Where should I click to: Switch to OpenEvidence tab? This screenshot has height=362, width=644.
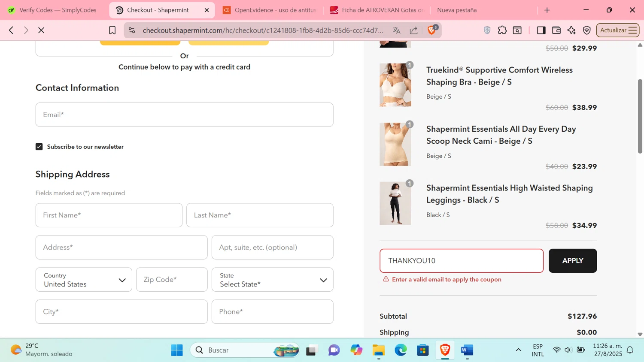tap(270, 10)
